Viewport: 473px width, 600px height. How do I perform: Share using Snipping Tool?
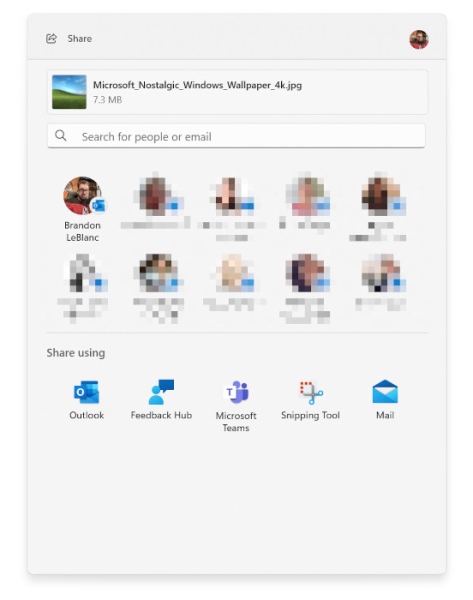point(310,400)
